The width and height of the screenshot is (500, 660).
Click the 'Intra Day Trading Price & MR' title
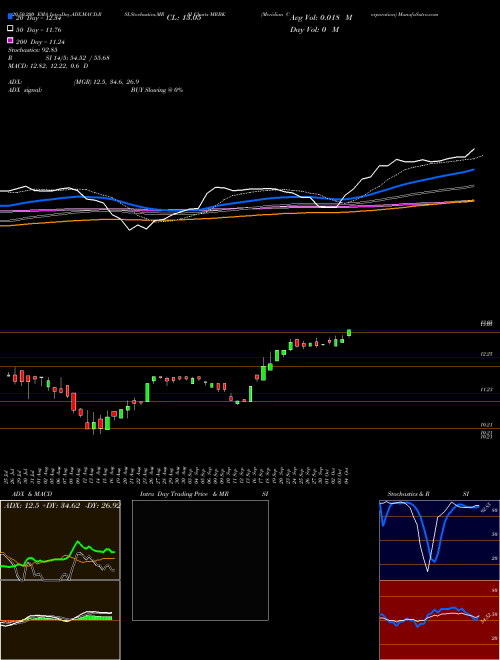tap(184, 494)
